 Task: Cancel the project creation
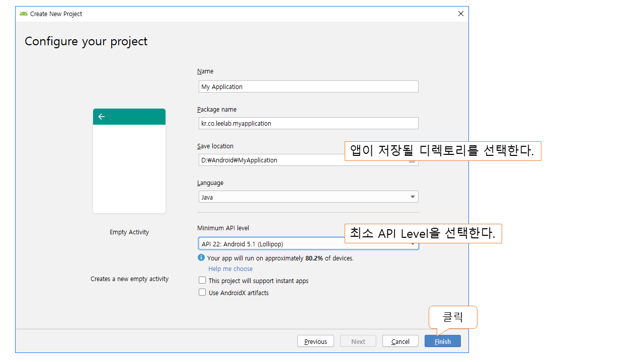(x=400, y=341)
